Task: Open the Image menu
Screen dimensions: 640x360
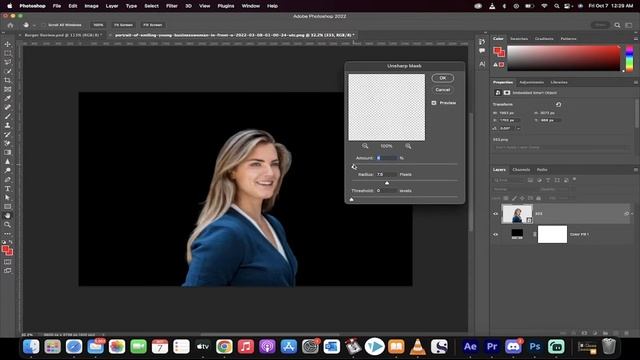Action: (91, 6)
